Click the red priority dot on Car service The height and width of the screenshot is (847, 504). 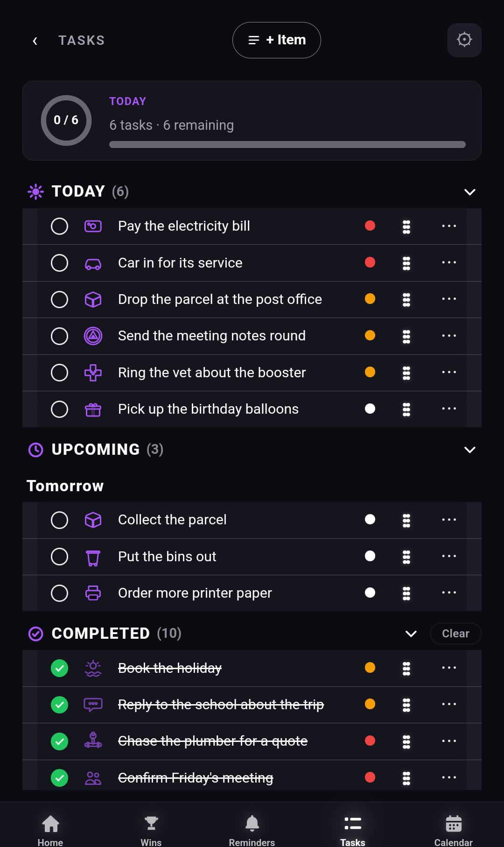click(370, 262)
